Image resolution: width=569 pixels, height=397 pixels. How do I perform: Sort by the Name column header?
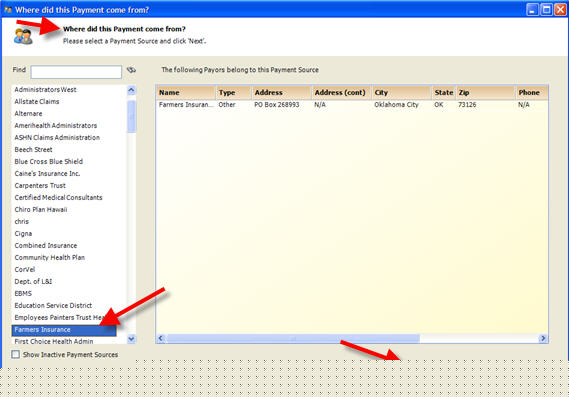[186, 93]
